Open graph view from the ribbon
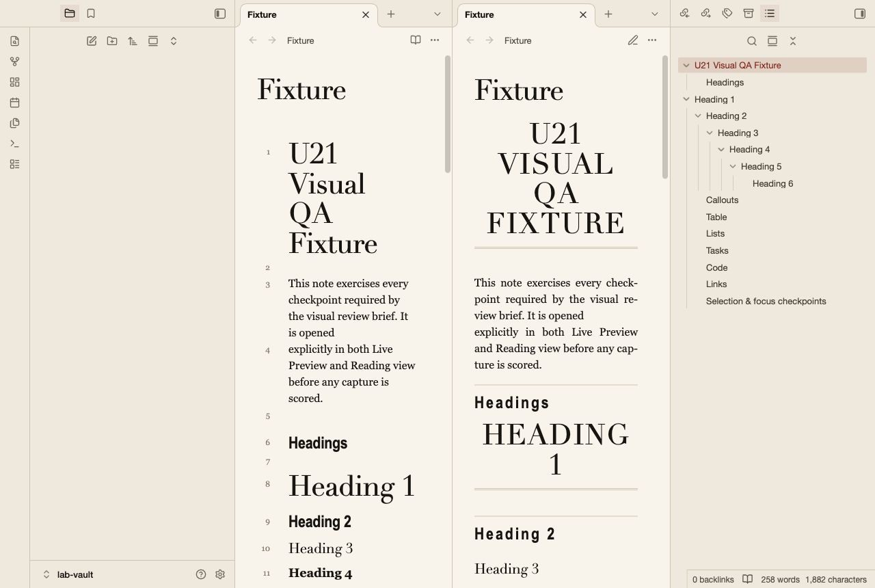The height and width of the screenshot is (588, 875). point(14,62)
